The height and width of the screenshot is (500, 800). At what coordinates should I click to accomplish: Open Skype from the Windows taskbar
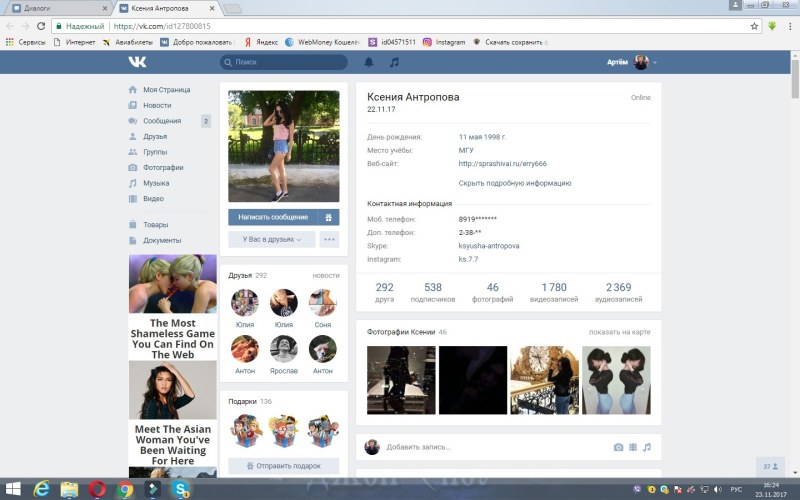pos(181,489)
